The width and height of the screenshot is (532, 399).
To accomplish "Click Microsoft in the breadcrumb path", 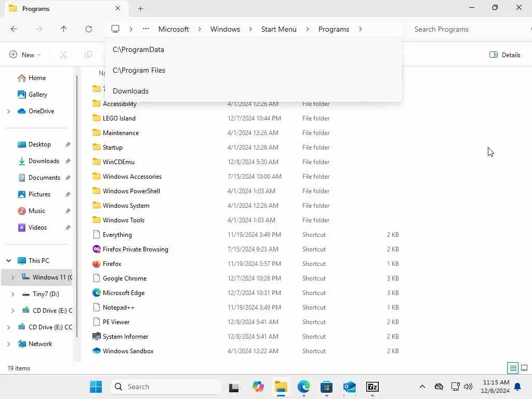I will [x=174, y=29].
